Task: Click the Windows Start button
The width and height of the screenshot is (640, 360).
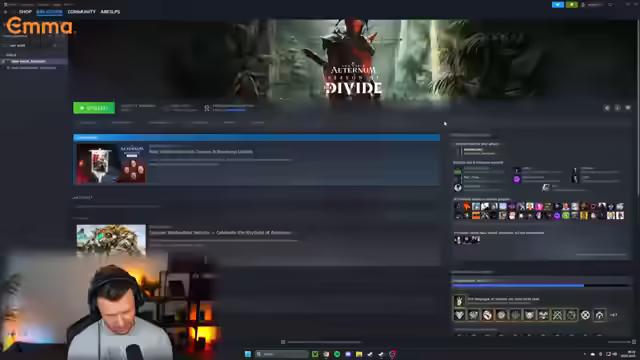Action: (x=248, y=354)
